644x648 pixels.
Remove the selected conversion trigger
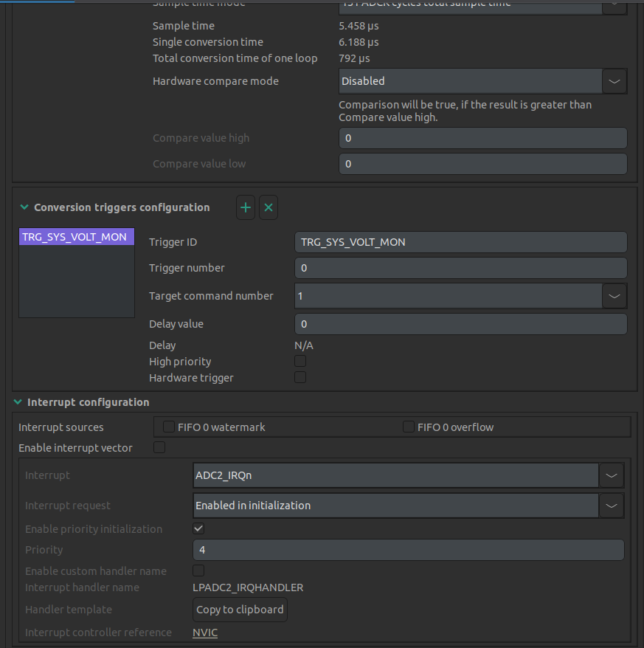pyautogui.click(x=269, y=208)
